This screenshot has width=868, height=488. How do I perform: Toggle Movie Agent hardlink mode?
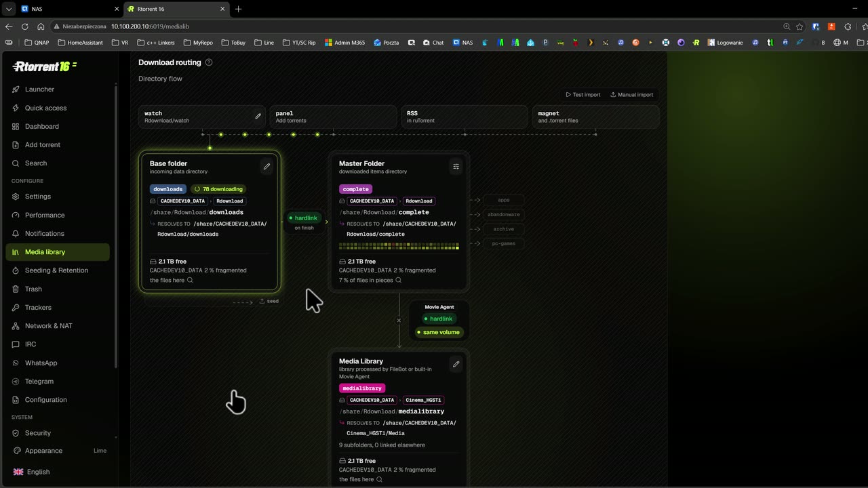tap(438, 319)
